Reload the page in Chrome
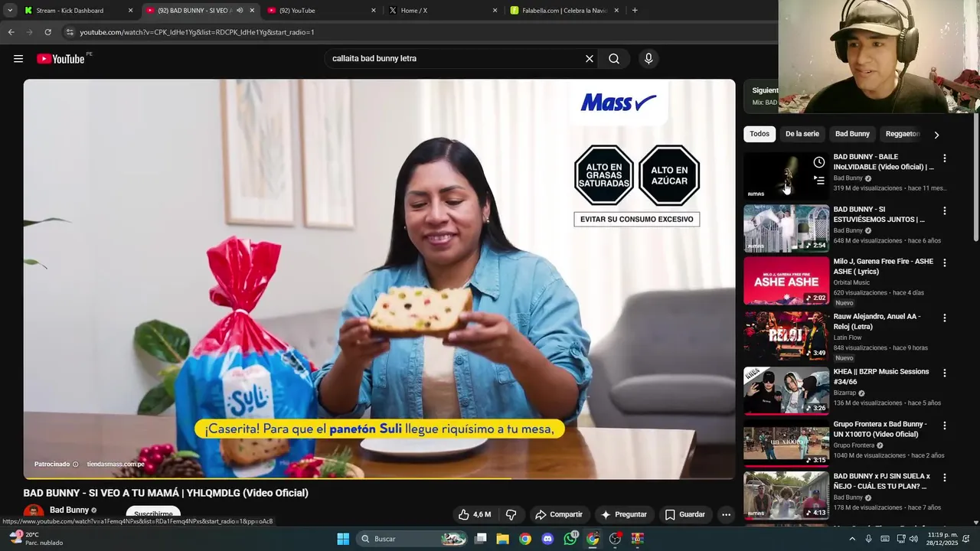980x551 pixels. [x=47, y=32]
